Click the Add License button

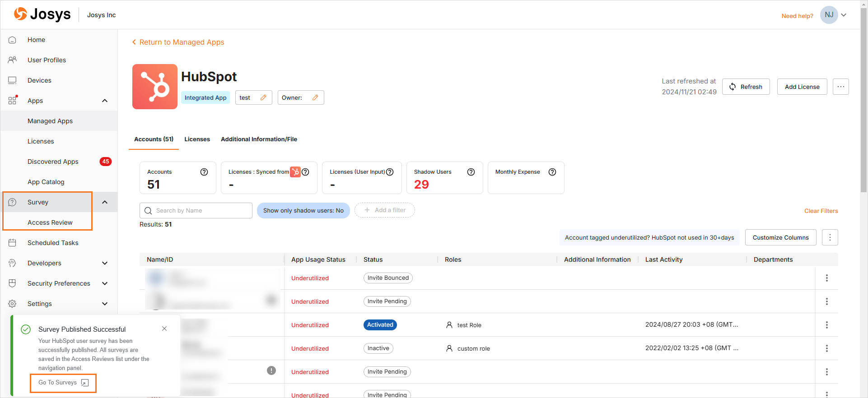(802, 87)
